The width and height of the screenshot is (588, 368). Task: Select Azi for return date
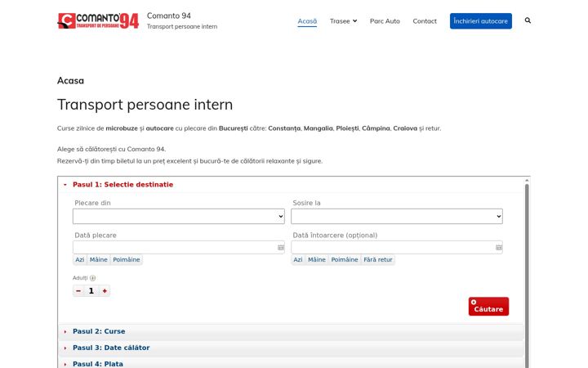tap(298, 259)
